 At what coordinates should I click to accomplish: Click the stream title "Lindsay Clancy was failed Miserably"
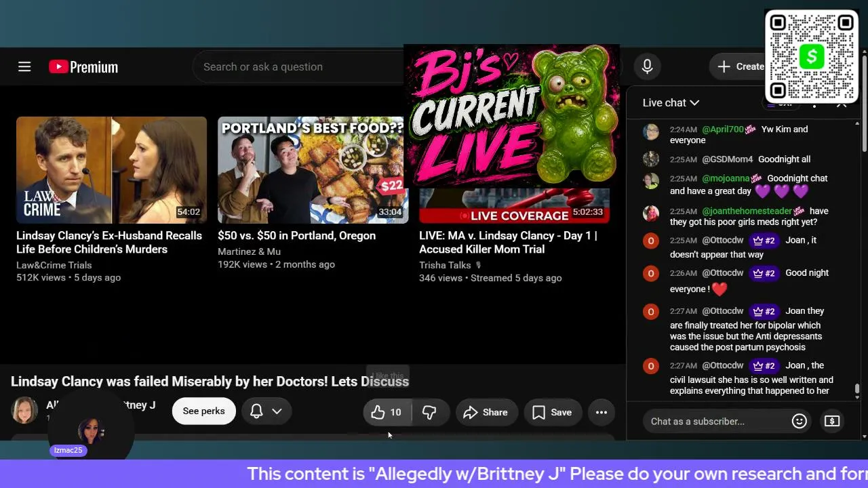pyautogui.click(x=210, y=381)
